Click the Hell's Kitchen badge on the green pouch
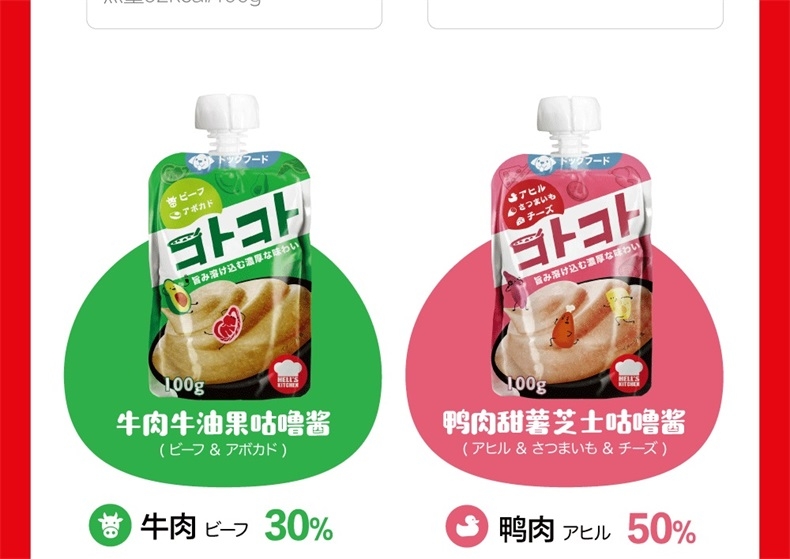Image resolution: width=790 pixels, height=559 pixels. click(x=289, y=375)
